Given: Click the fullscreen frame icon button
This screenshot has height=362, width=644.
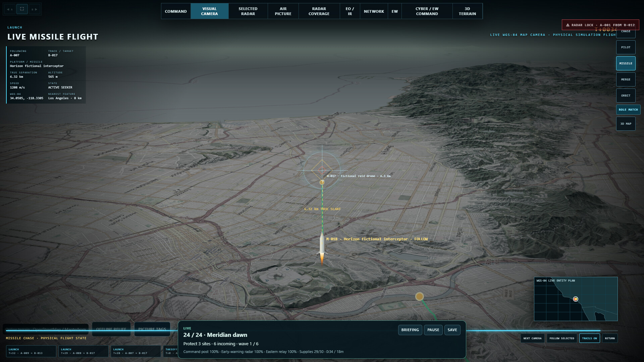Looking at the screenshot, I should pos(22,9).
